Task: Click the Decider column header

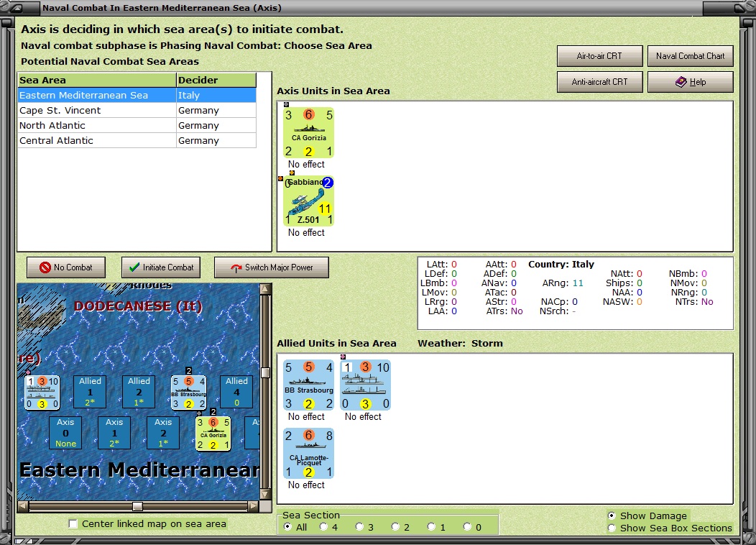Action: point(216,80)
